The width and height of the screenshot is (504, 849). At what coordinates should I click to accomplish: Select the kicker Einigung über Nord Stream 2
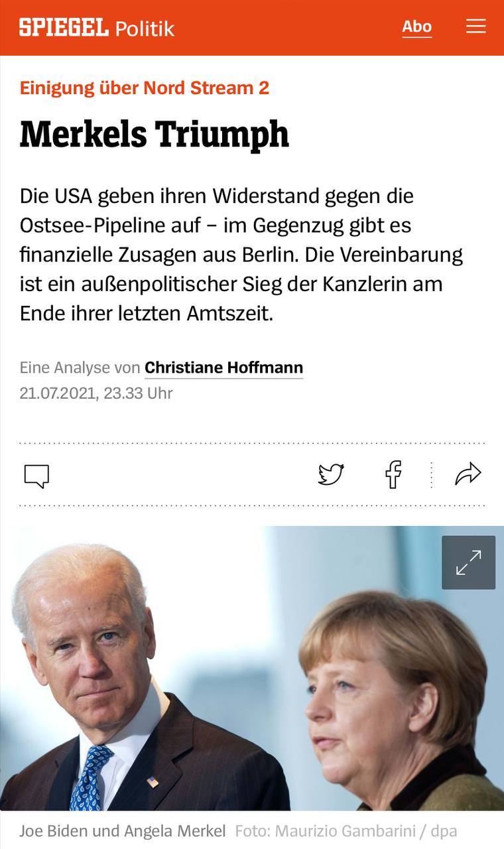coord(145,88)
